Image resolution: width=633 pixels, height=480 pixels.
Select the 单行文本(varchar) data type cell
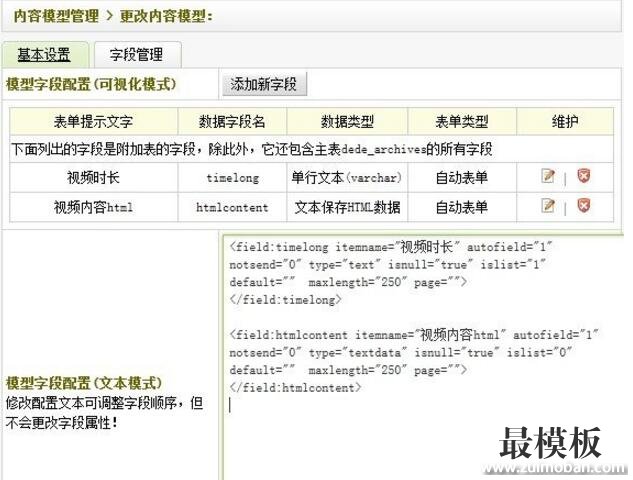[x=347, y=178]
